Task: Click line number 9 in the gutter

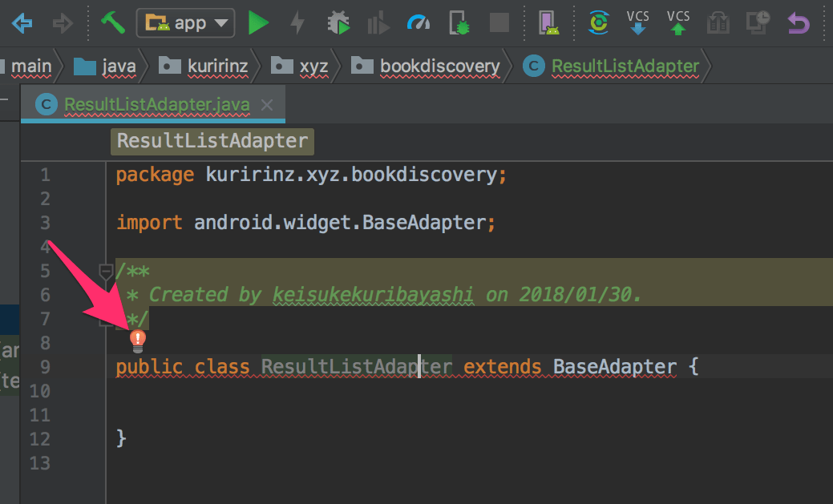Action: 45,366
